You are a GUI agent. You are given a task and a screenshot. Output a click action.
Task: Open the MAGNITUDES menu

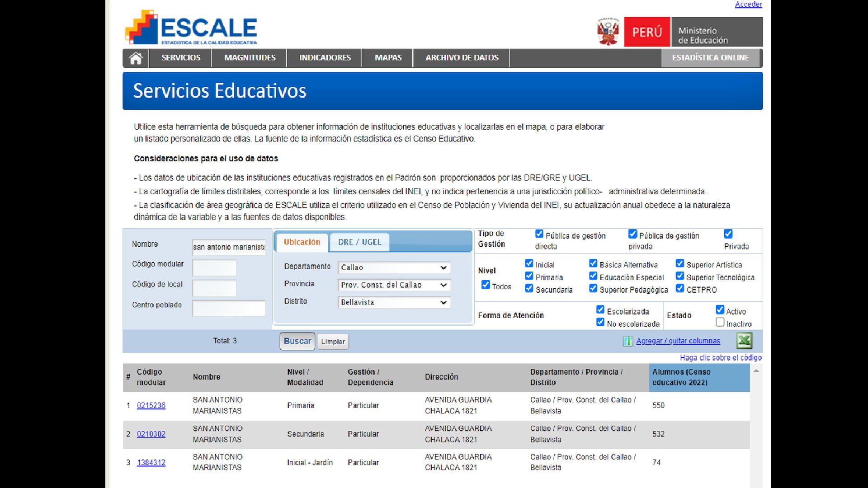250,58
